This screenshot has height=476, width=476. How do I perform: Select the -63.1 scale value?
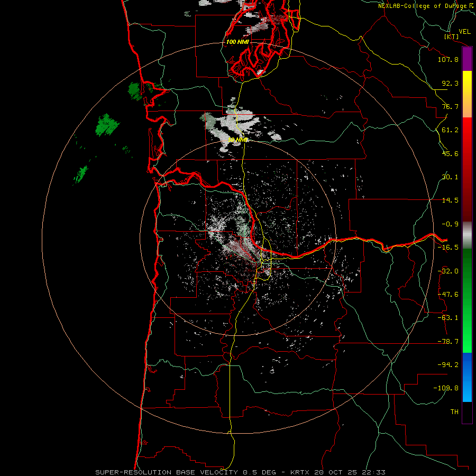click(x=448, y=318)
